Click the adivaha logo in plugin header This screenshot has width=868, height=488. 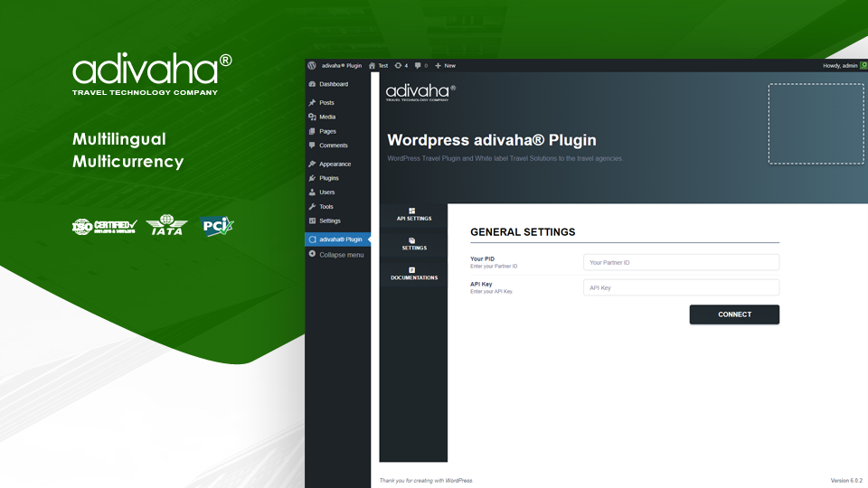point(420,92)
